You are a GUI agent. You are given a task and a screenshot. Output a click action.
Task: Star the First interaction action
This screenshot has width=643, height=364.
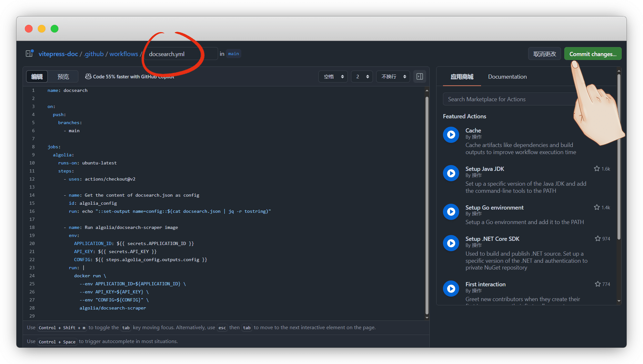tap(598, 284)
